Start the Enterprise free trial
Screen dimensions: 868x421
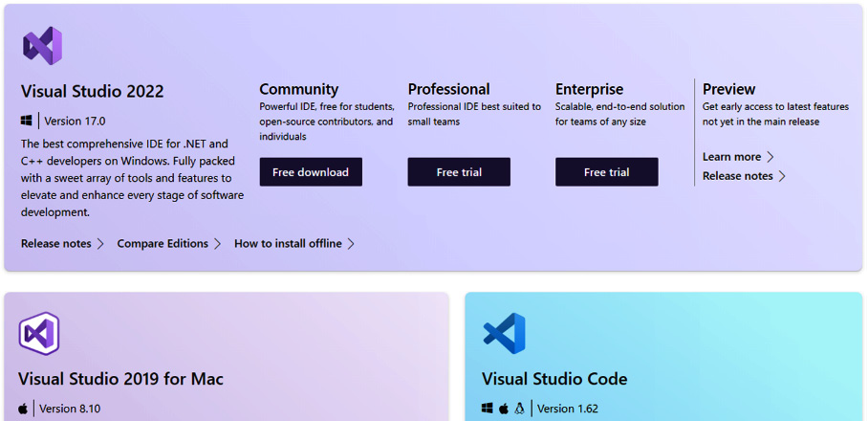[x=607, y=172]
